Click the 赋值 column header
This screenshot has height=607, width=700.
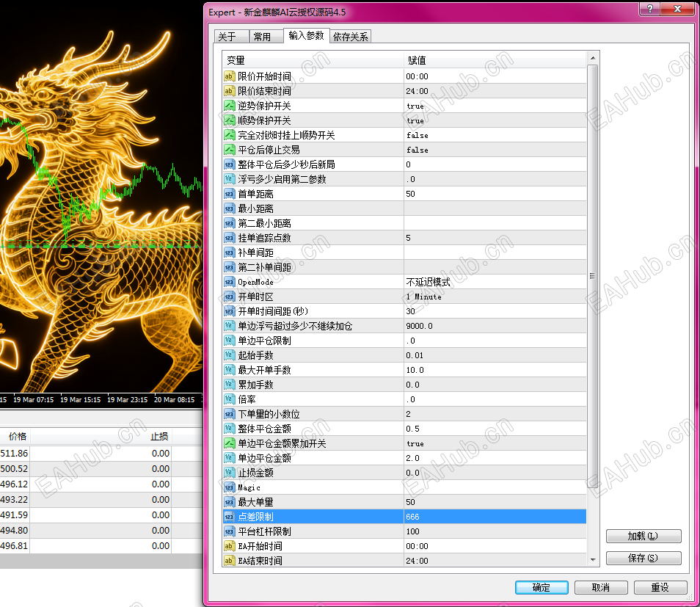tap(495, 60)
